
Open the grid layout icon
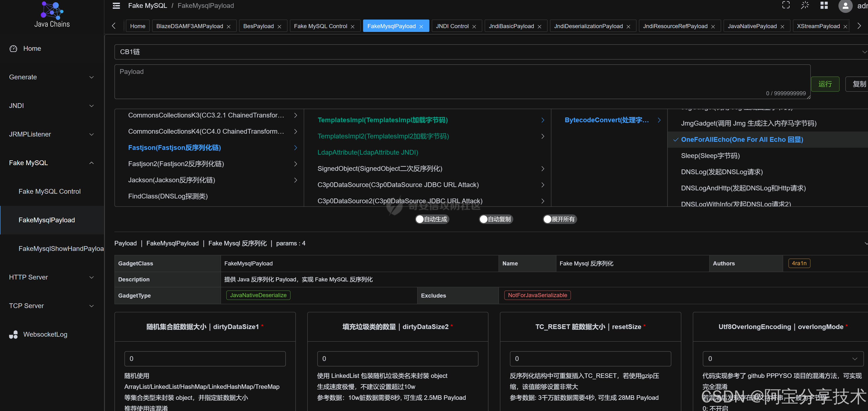point(824,5)
